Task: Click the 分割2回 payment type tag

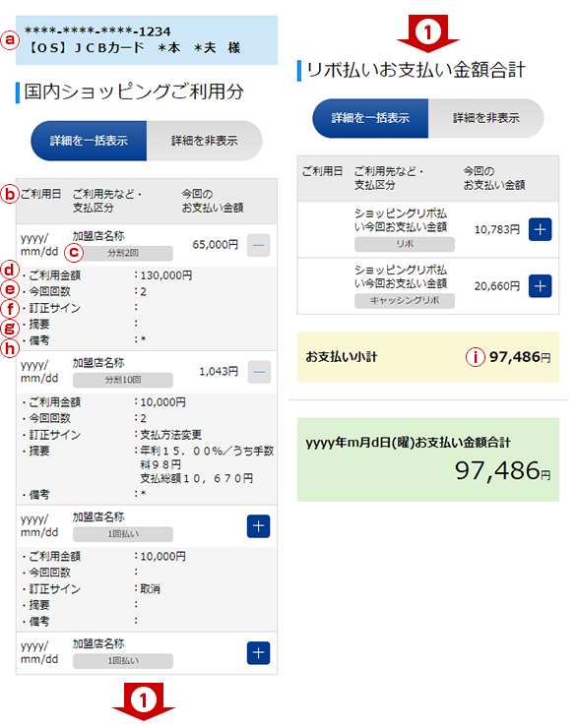Action: coord(123,253)
